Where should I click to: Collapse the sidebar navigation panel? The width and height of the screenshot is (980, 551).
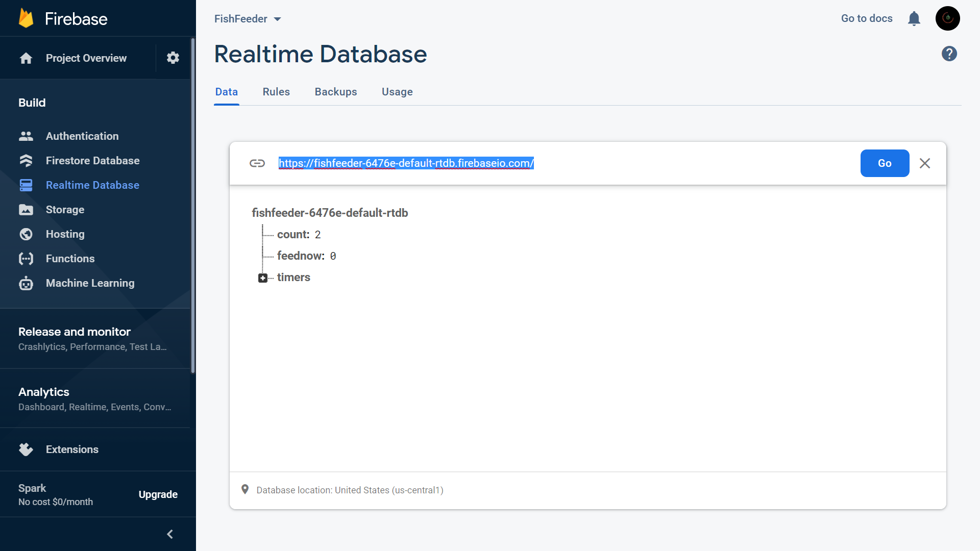click(x=170, y=534)
